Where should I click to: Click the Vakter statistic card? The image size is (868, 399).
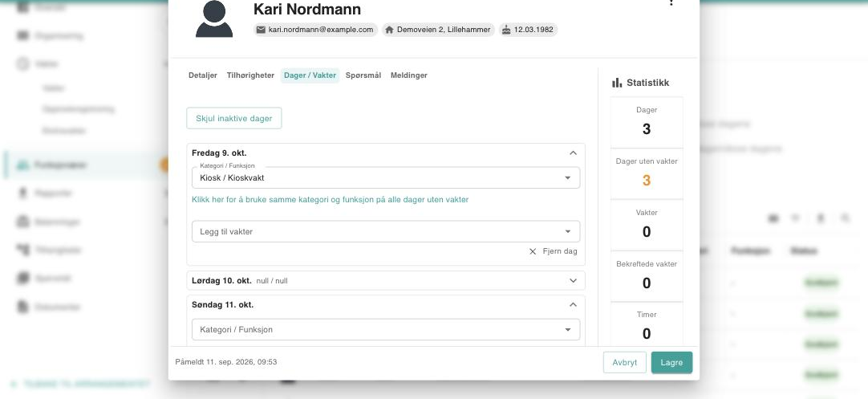[x=647, y=225]
